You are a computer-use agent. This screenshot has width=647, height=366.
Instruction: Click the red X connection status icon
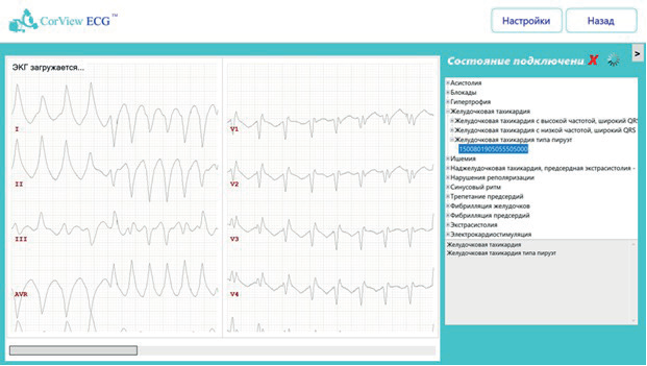[593, 61]
